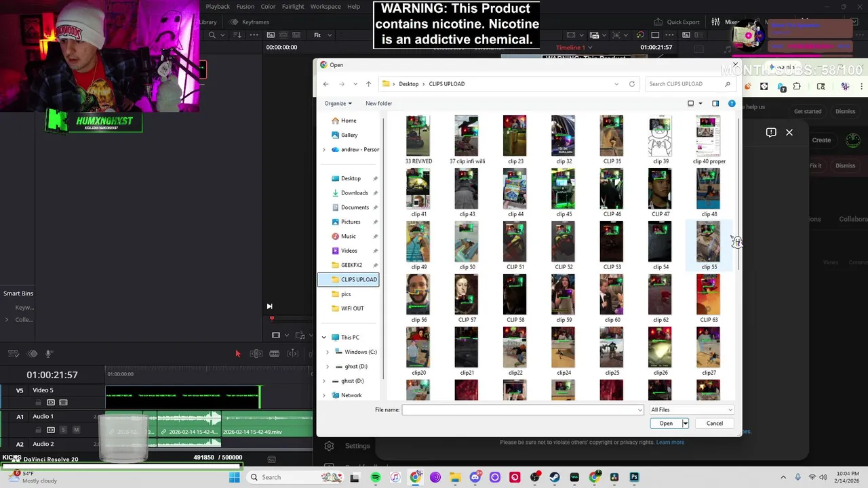868x488 pixels.
Task: Click the Cancel button in dialog
Action: pos(715,424)
